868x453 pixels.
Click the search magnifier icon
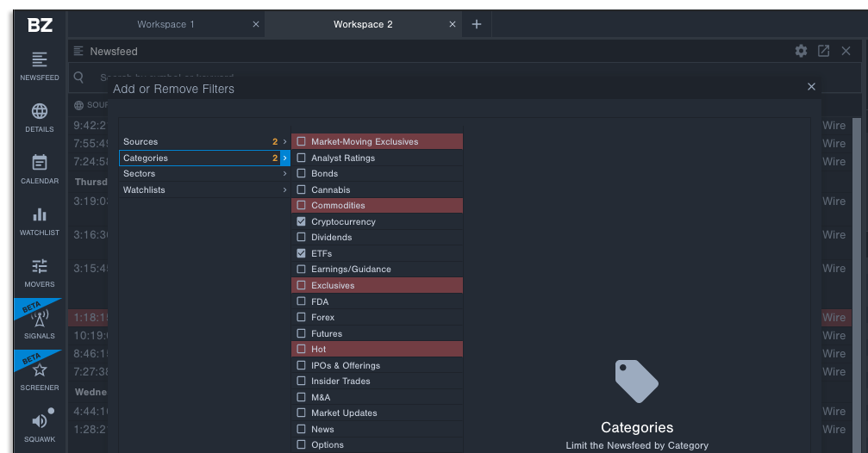pos(79,77)
